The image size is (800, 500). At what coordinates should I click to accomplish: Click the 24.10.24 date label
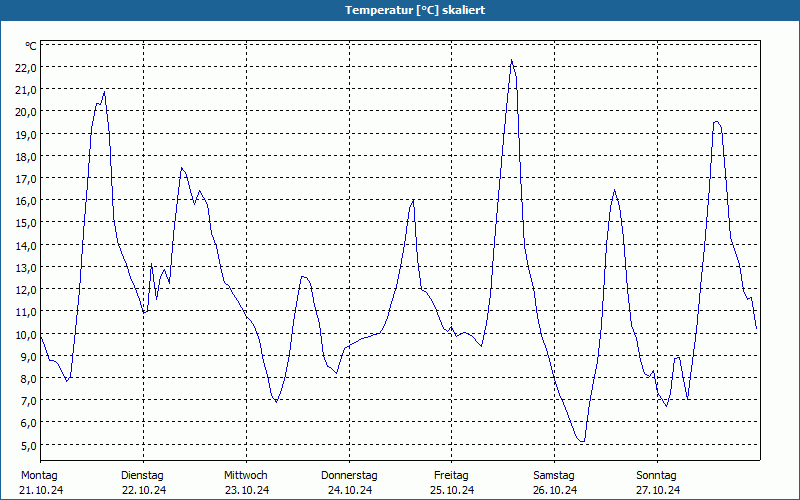(x=350, y=490)
